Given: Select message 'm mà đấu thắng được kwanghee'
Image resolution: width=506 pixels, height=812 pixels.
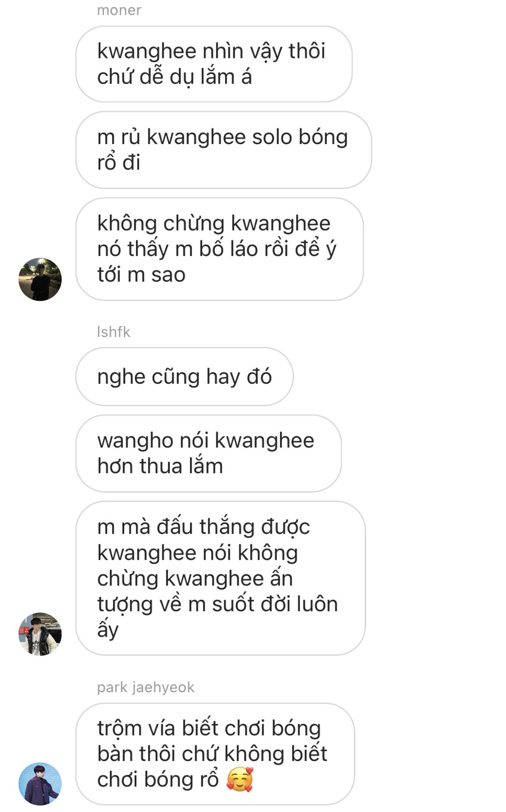Looking at the screenshot, I should point(220,578).
